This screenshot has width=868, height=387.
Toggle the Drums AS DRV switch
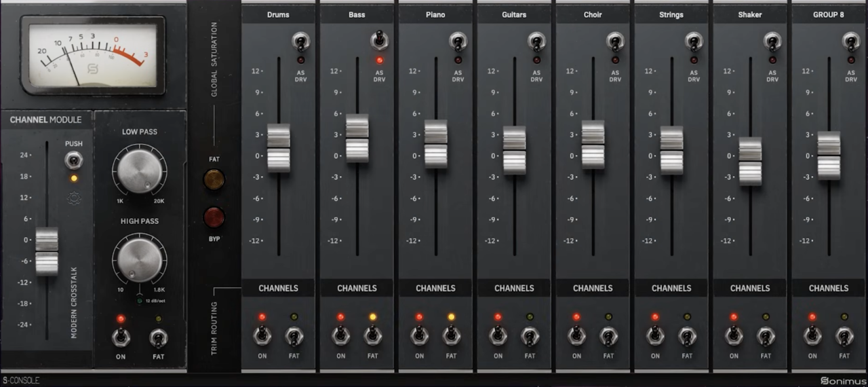[x=300, y=41]
